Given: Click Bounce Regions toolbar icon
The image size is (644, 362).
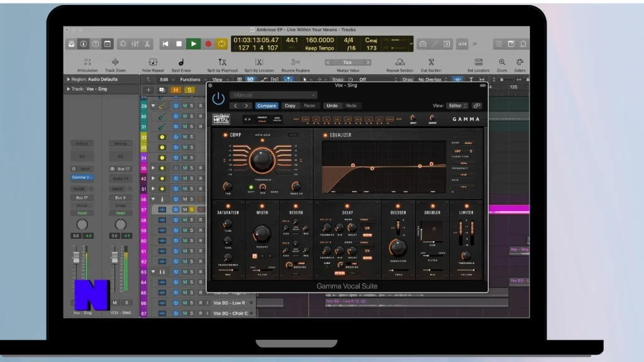Looking at the screenshot, I should pyautogui.click(x=296, y=62).
